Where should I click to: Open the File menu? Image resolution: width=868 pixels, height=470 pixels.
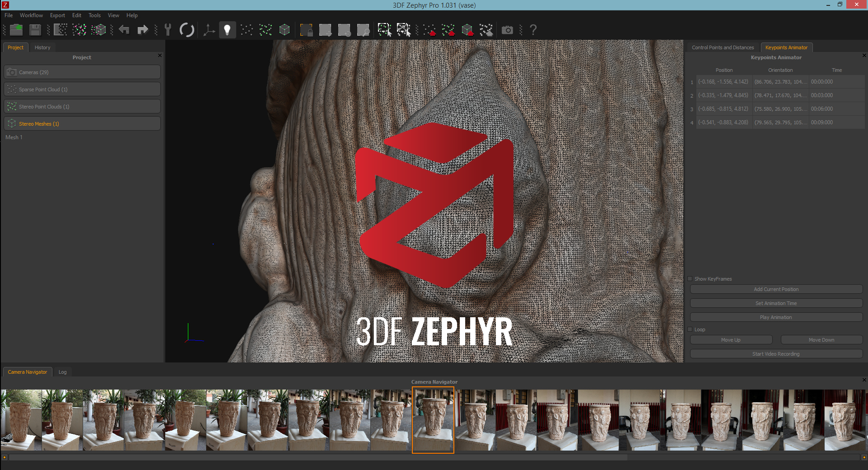coord(9,15)
